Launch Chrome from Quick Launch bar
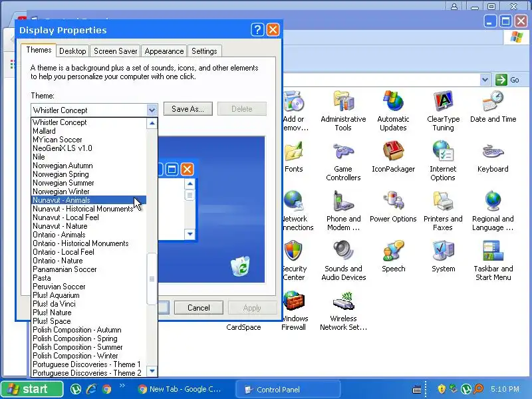The width and height of the screenshot is (532, 399). click(x=107, y=389)
